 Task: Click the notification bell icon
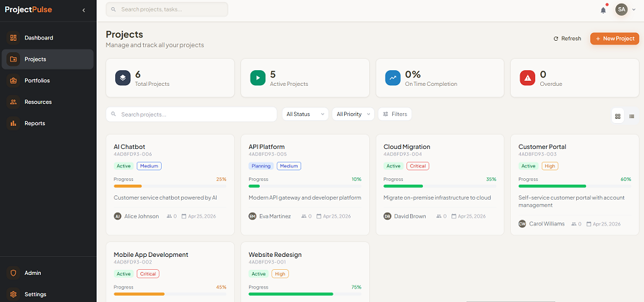[603, 9]
